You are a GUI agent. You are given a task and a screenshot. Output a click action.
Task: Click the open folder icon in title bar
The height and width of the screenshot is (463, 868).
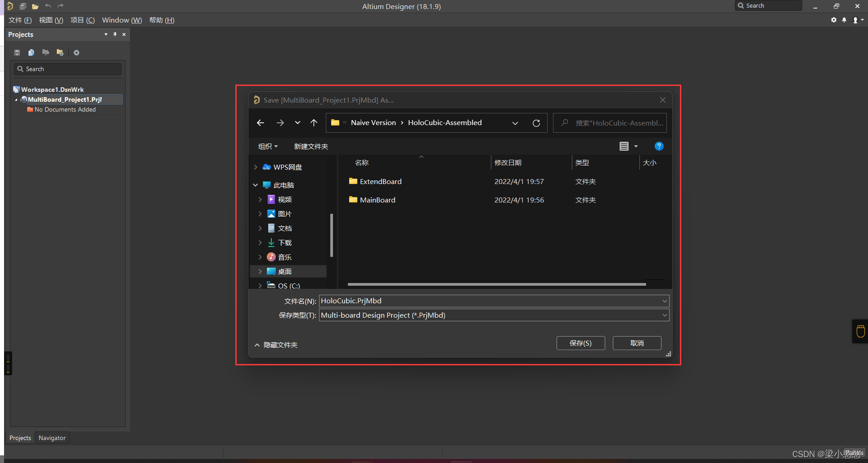pyautogui.click(x=35, y=6)
